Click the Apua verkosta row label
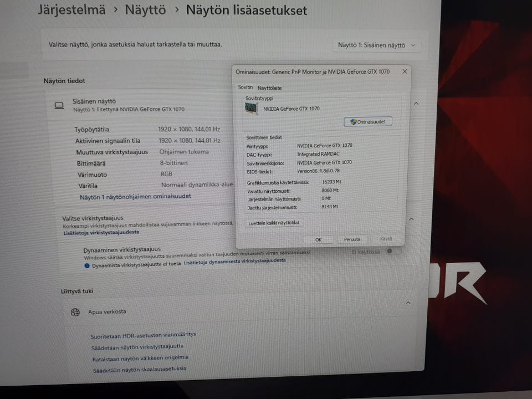The height and width of the screenshot is (399, 532). [107, 311]
